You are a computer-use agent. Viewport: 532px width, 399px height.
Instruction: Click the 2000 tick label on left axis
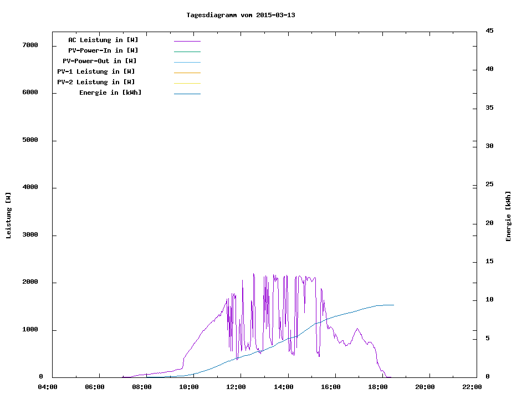click(x=29, y=282)
